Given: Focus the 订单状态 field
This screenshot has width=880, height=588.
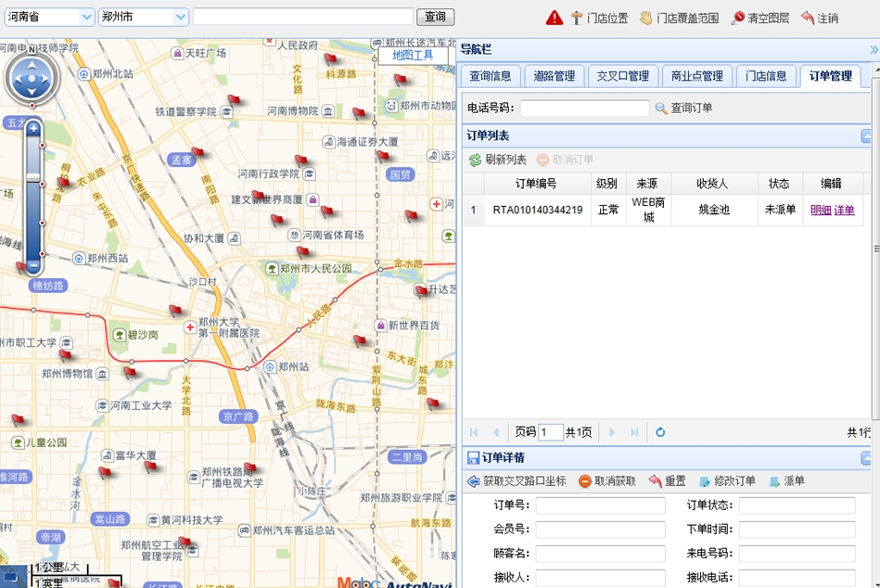Looking at the screenshot, I should coord(797,505).
